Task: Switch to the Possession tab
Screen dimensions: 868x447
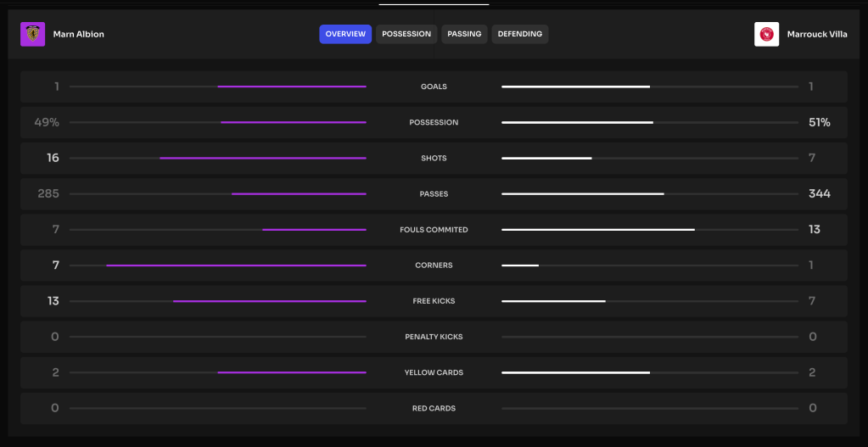Action: [406, 34]
